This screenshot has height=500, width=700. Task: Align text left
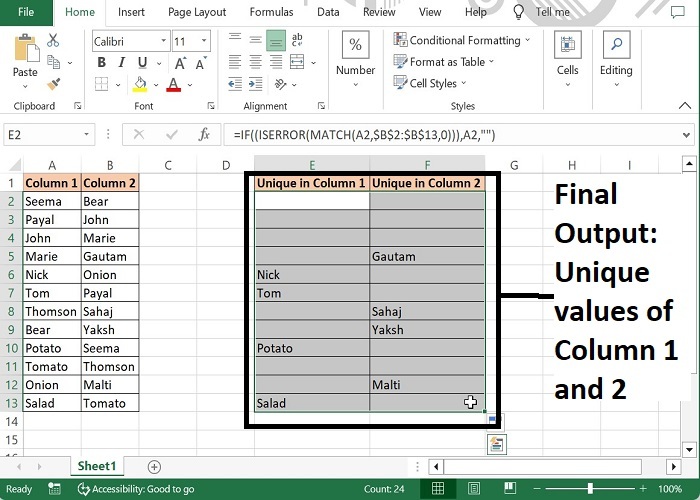click(x=235, y=62)
